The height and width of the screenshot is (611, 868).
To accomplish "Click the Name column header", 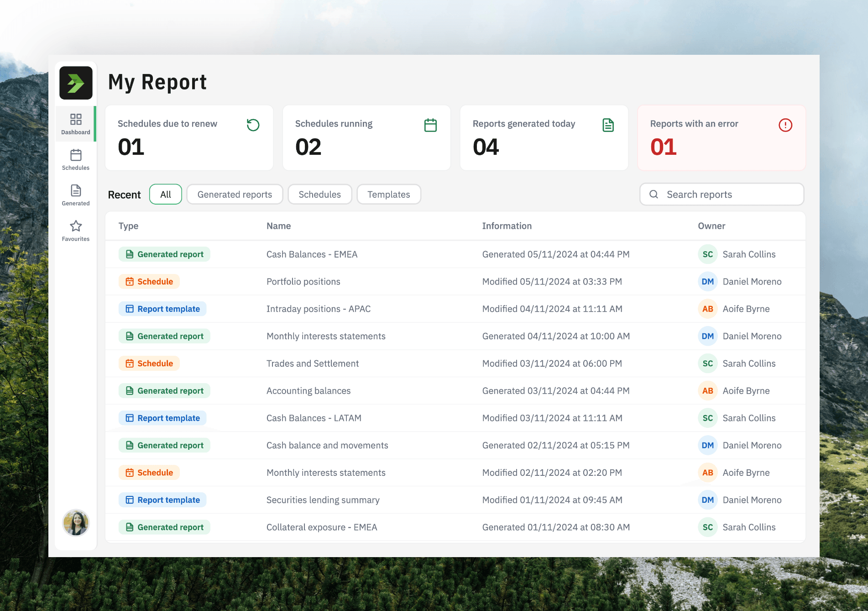I will (x=278, y=226).
